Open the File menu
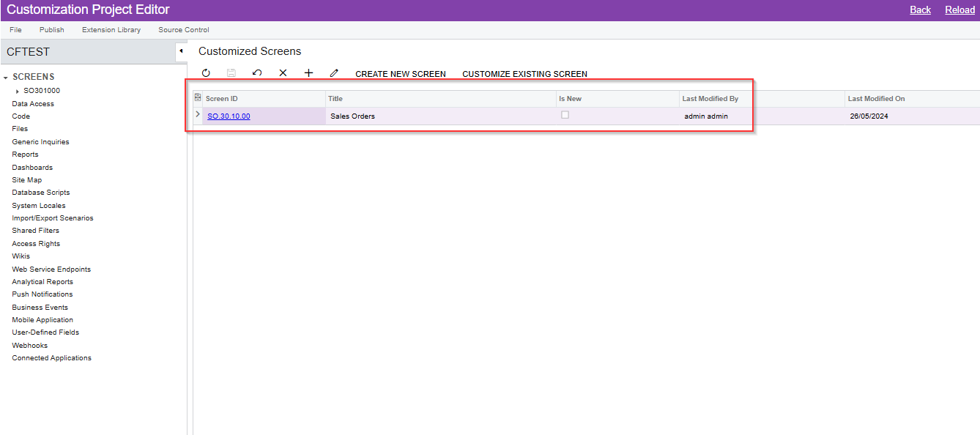This screenshot has height=435, width=980. (x=15, y=30)
